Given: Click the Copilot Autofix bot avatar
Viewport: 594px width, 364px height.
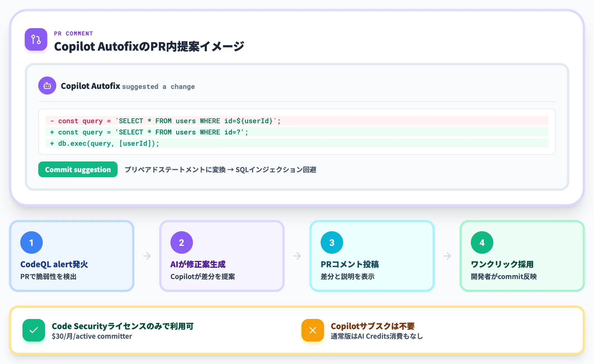Looking at the screenshot, I should (47, 86).
